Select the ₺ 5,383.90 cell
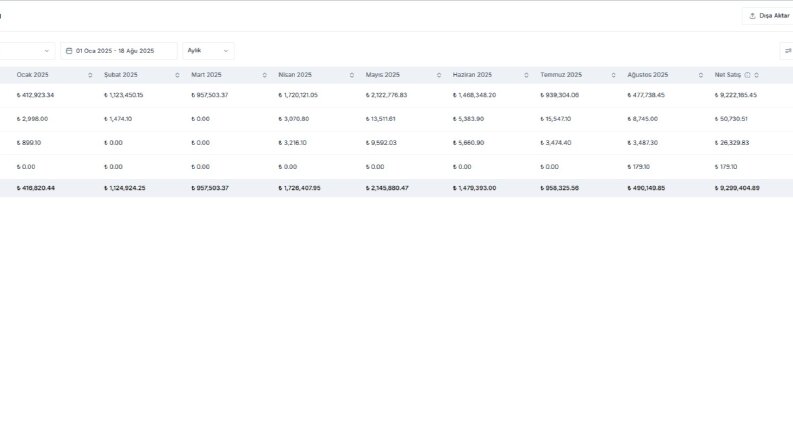The height and width of the screenshot is (446, 793). (x=468, y=119)
